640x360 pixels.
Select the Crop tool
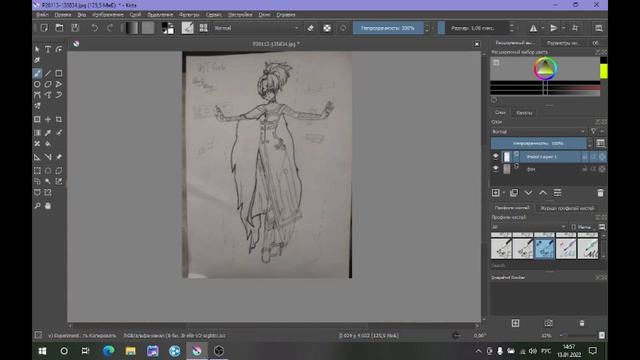[59, 119]
